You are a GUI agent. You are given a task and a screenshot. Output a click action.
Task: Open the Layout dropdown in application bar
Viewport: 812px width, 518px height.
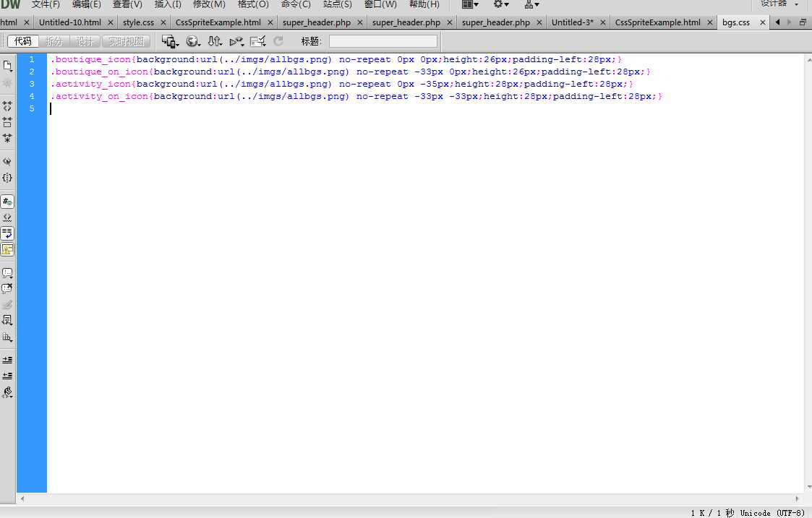(x=470, y=4)
